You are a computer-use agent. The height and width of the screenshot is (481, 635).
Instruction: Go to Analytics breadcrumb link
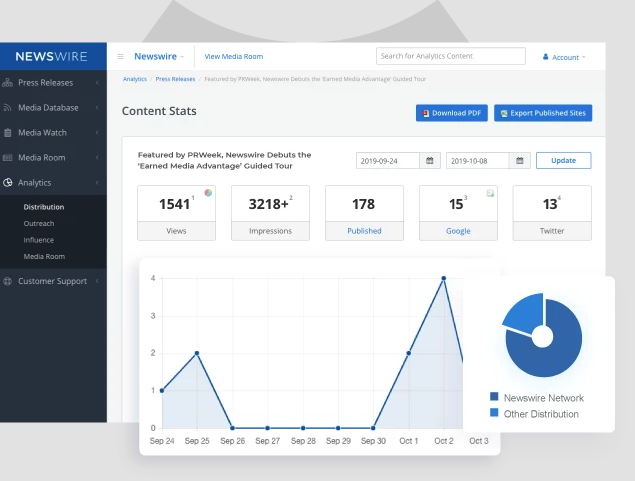click(135, 79)
